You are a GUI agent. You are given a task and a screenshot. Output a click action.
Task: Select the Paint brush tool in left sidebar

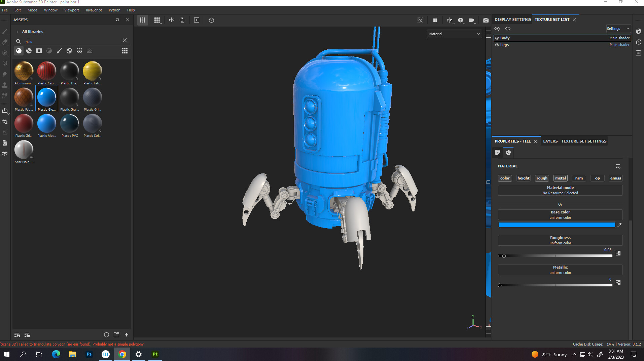coord(5,31)
